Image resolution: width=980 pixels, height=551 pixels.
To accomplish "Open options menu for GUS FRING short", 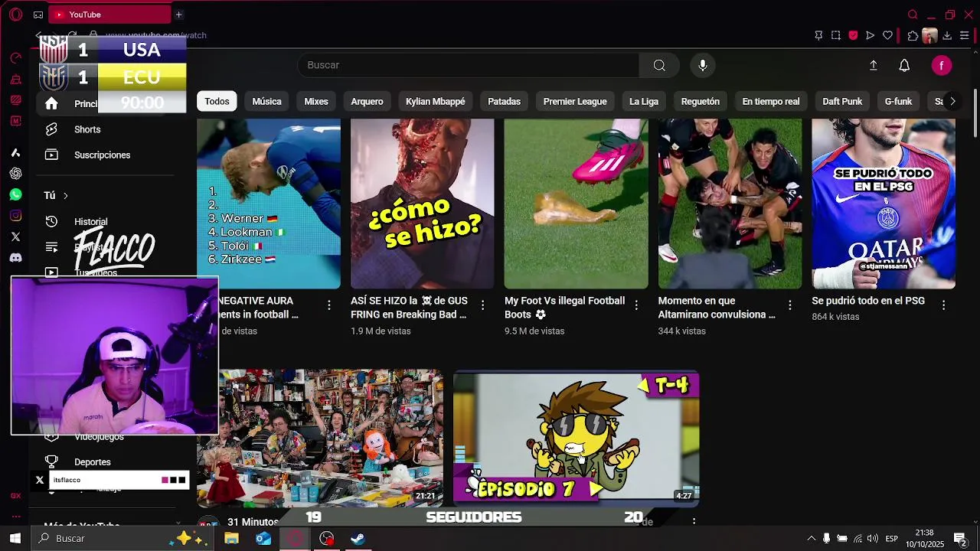I will [x=482, y=305].
